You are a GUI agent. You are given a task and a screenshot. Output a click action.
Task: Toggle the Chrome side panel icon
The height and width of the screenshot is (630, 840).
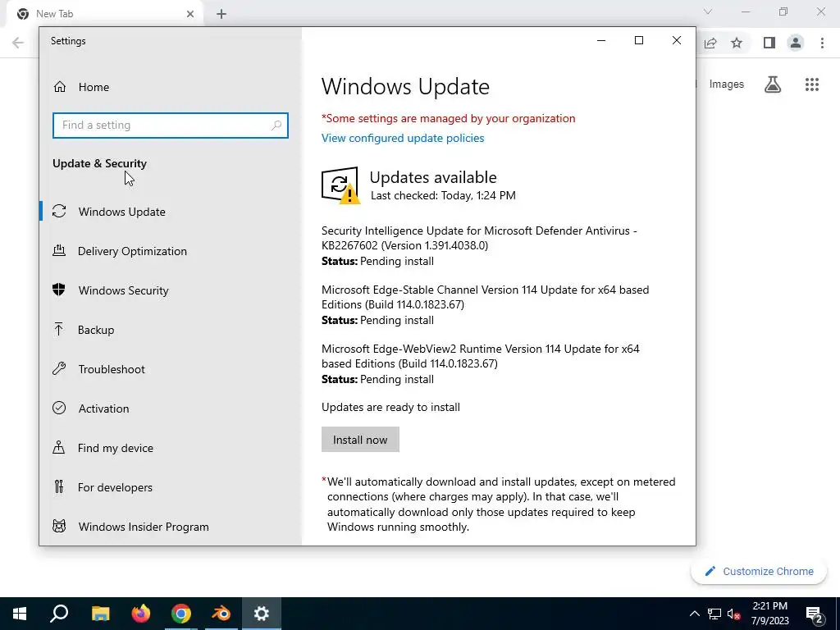pyautogui.click(x=769, y=43)
